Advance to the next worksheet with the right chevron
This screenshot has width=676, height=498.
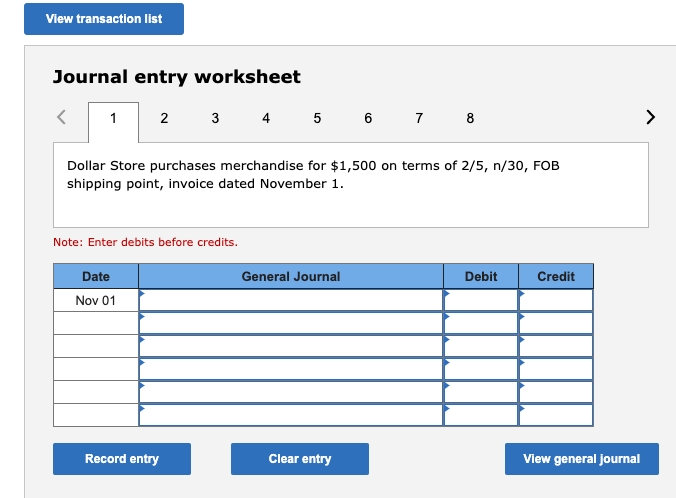pos(651,117)
